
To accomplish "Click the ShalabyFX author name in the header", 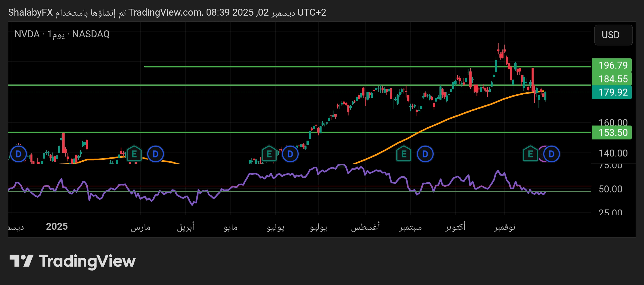I will click(30, 12).
